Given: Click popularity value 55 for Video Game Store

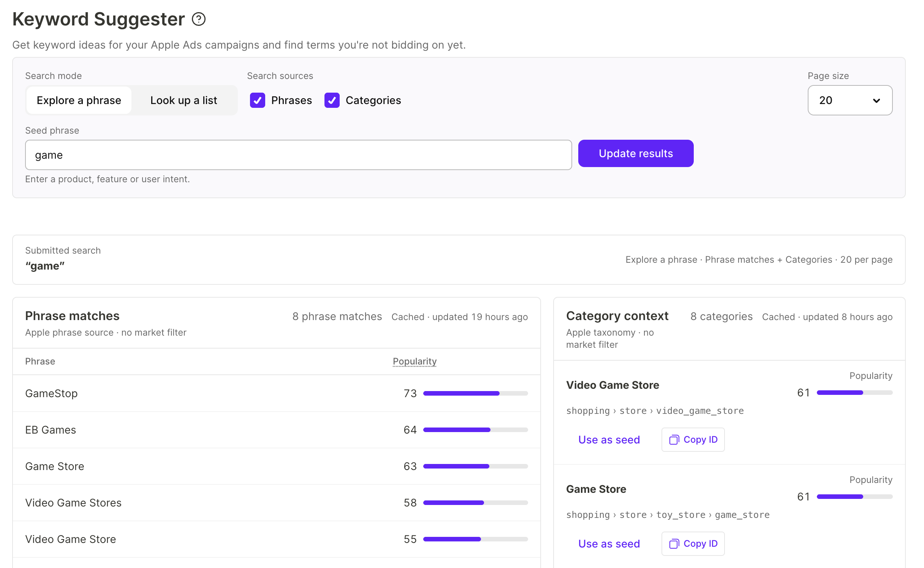Looking at the screenshot, I should (410, 539).
